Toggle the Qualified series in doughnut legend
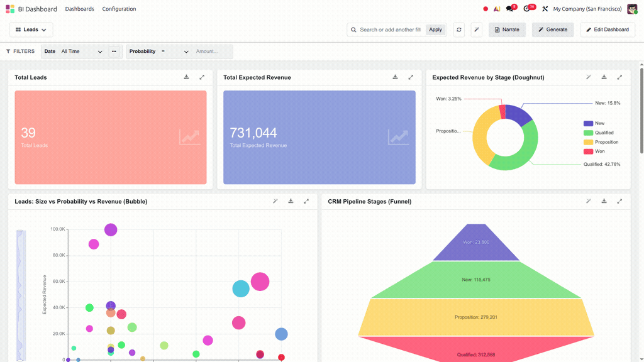644x362 pixels. (x=599, y=133)
